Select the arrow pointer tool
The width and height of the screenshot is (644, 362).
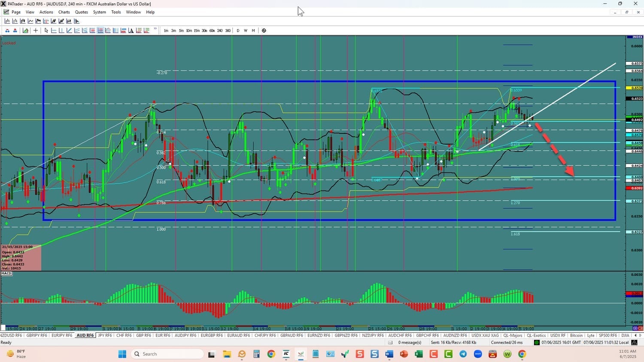(x=46, y=30)
